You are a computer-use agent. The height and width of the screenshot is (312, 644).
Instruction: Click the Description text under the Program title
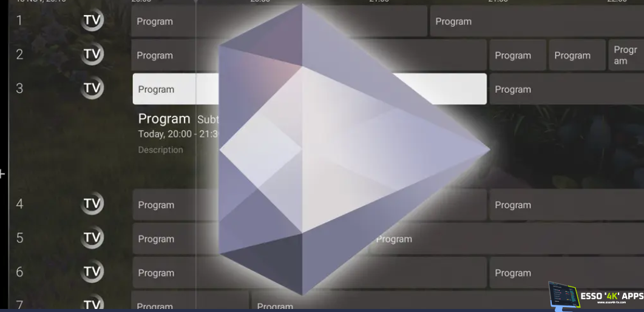[x=160, y=150]
